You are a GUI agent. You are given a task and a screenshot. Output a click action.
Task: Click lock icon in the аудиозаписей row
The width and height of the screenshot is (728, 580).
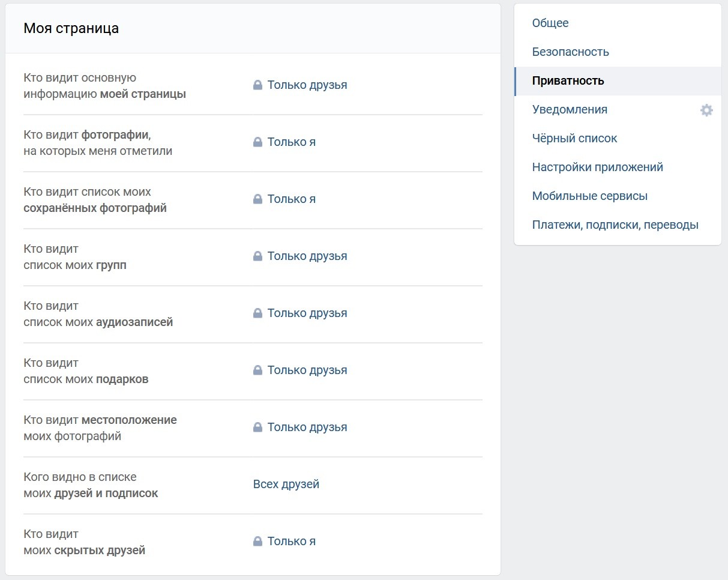tap(257, 313)
